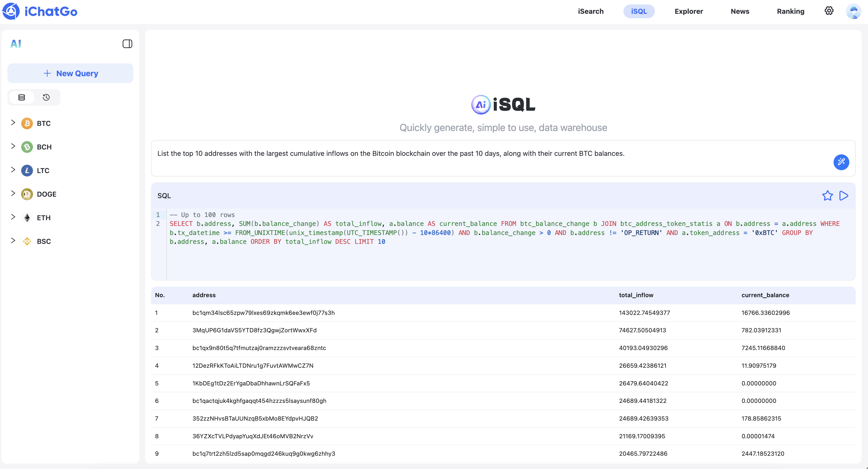Click the user profile avatar
The image size is (868, 469).
click(854, 11)
